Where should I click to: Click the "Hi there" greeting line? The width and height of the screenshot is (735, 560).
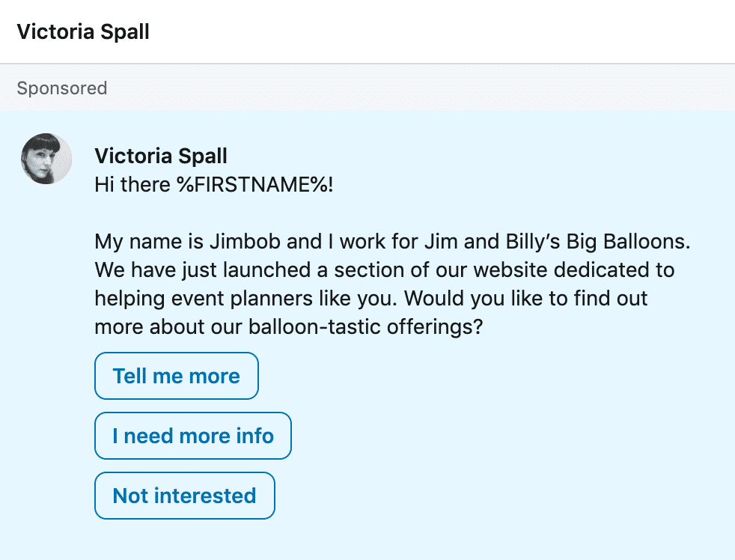coord(133,184)
